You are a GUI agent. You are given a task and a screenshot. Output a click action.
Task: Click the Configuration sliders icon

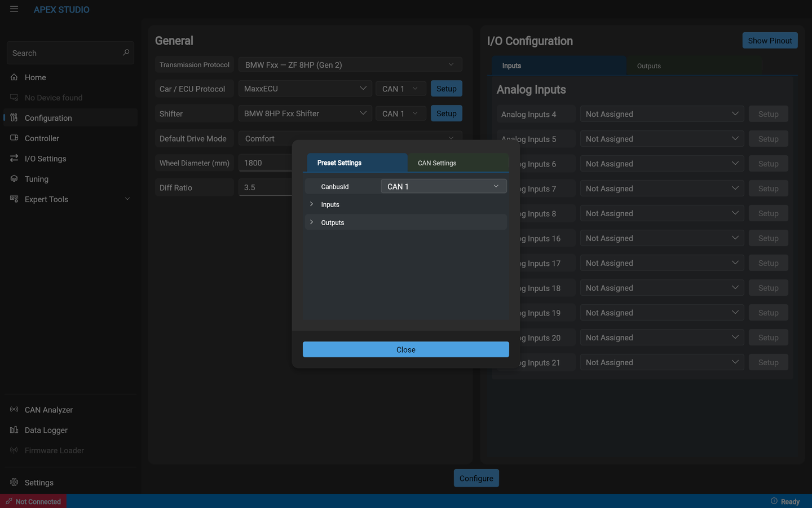pyautogui.click(x=14, y=118)
